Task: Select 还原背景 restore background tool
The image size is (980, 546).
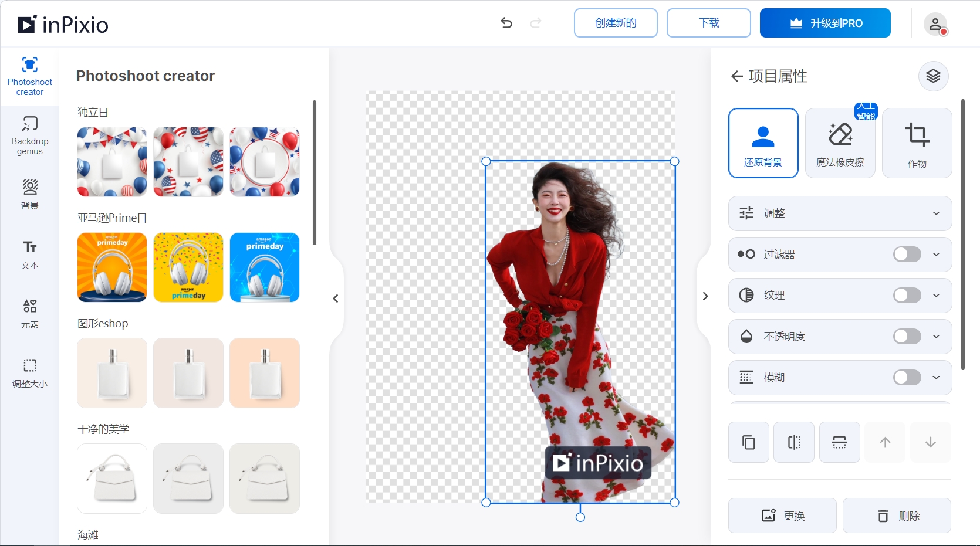Action: pos(763,143)
